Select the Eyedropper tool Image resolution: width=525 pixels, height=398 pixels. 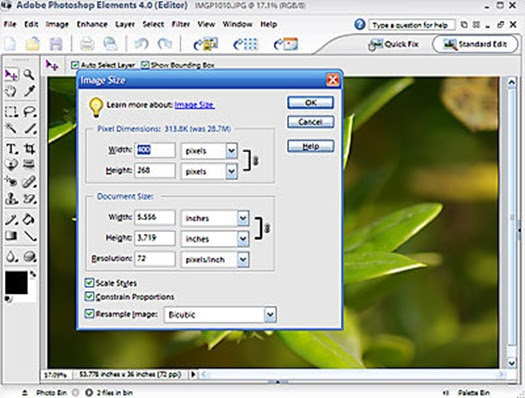(29, 91)
